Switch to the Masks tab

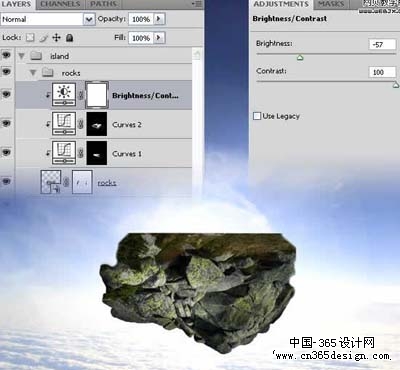[331, 4]
